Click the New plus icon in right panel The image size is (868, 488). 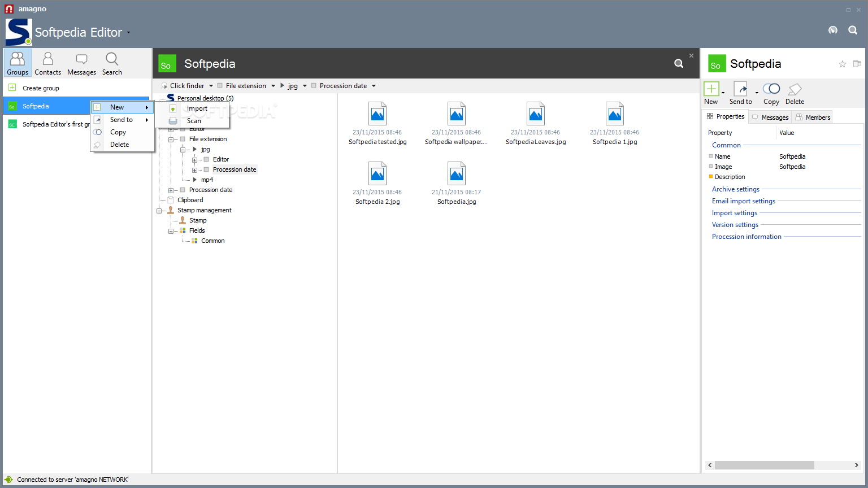711,89
